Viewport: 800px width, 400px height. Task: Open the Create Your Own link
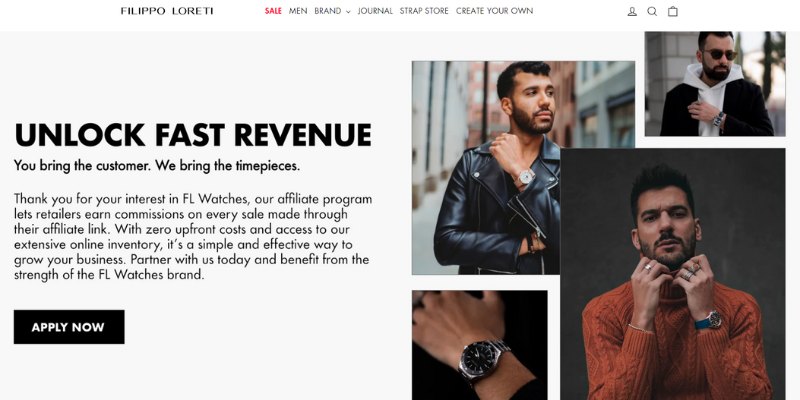tap(494, 11)
